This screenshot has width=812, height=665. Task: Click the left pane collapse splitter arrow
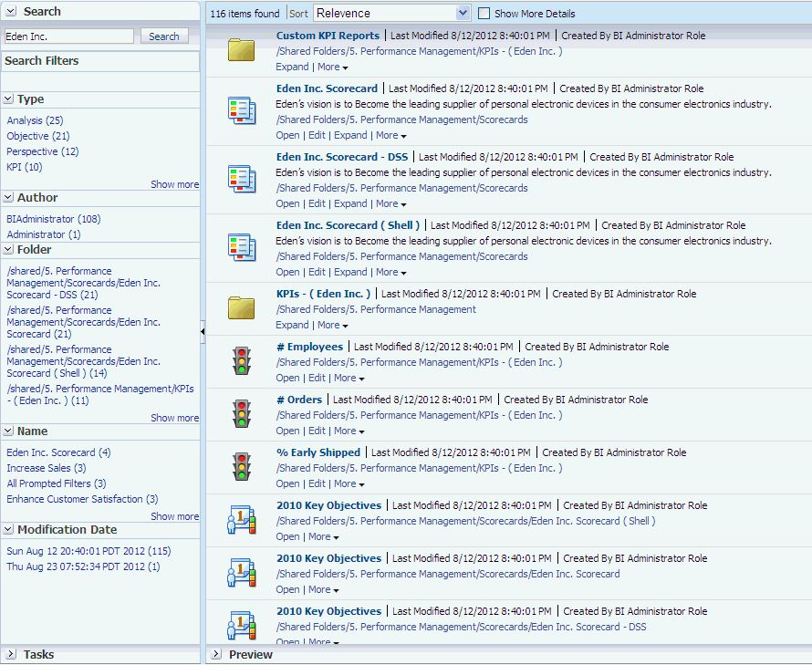click(x=203, y=332)
